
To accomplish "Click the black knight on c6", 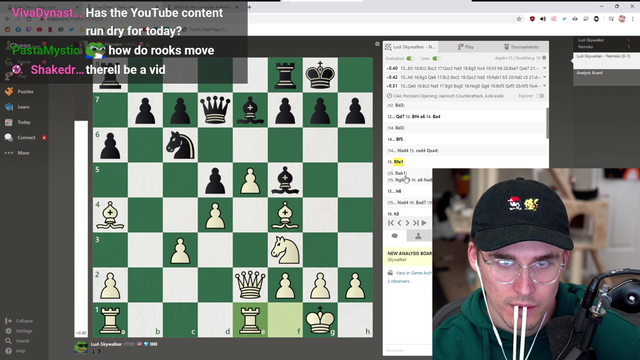I will [x=180, y=145].
